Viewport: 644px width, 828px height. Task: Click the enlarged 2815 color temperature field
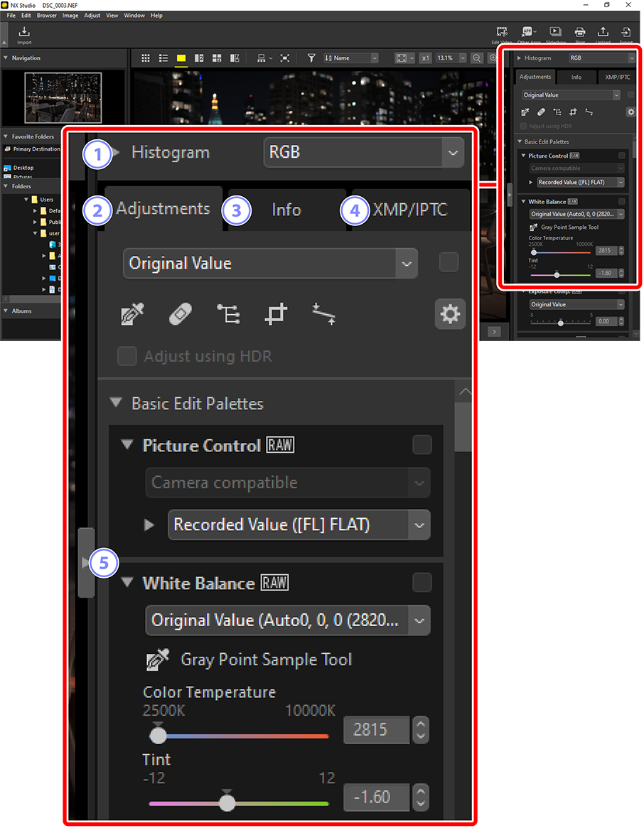click(376, 730)
